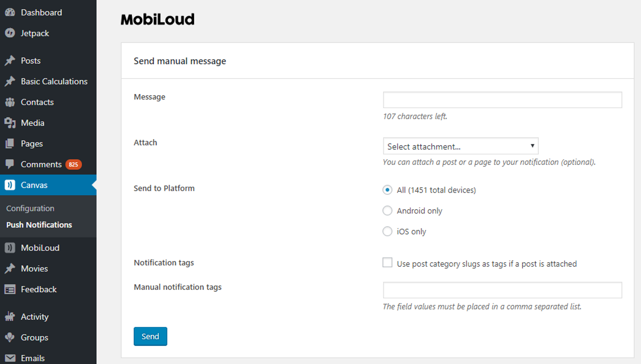The width and height of the screenshot is (641, 364).
Task: Click the Dashboard gauge icon
Action: [x=10, y=12]
